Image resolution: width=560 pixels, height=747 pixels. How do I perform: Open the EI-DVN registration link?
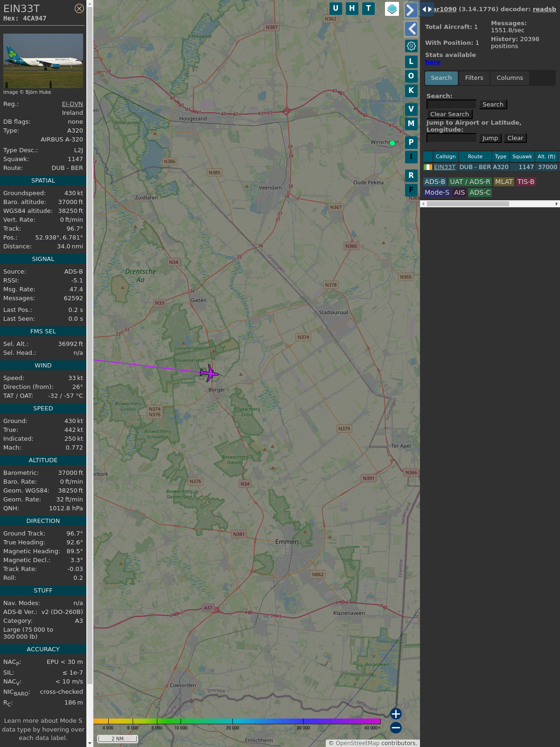72,104
